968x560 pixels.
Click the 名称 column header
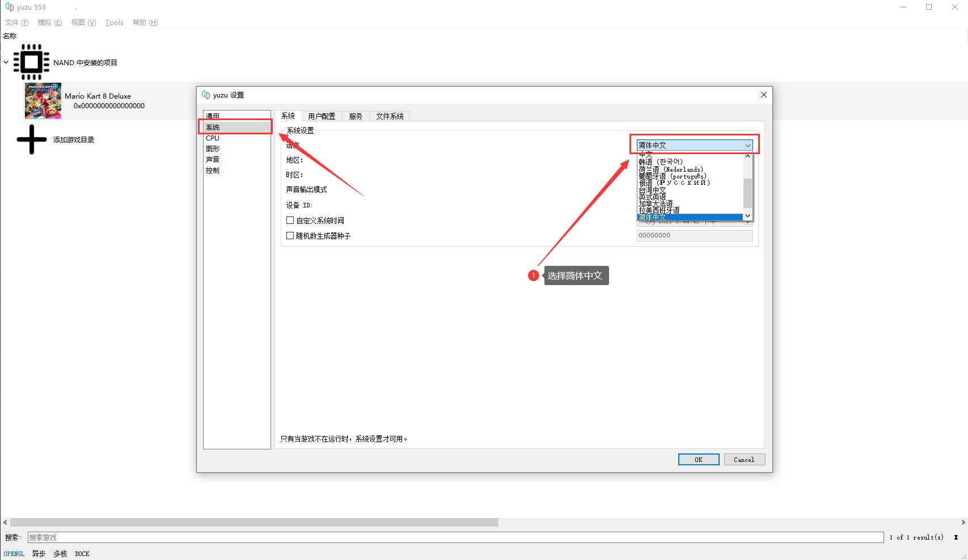[x=10, y=36]
